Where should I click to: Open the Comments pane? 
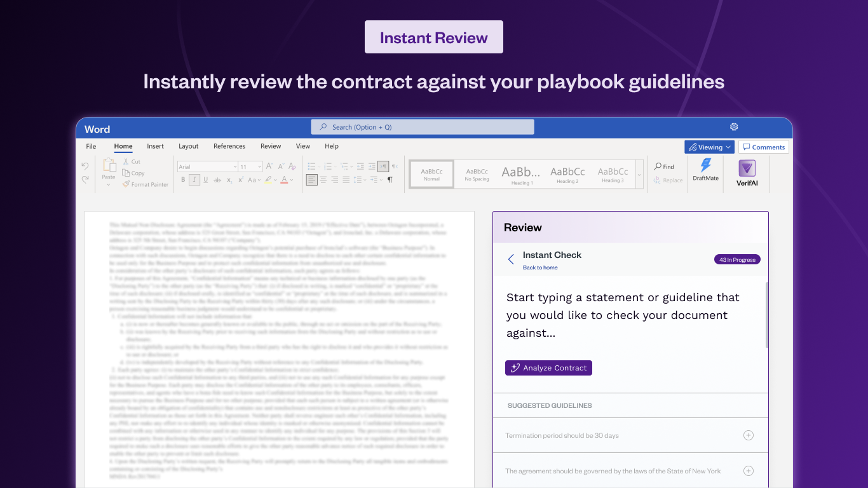coord(763,147)
